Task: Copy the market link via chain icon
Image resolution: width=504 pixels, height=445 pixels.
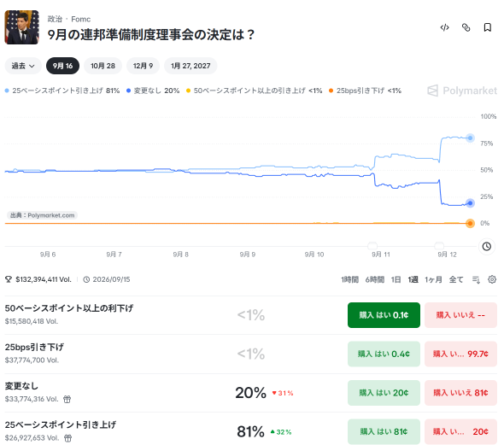Action: (466, 27)
